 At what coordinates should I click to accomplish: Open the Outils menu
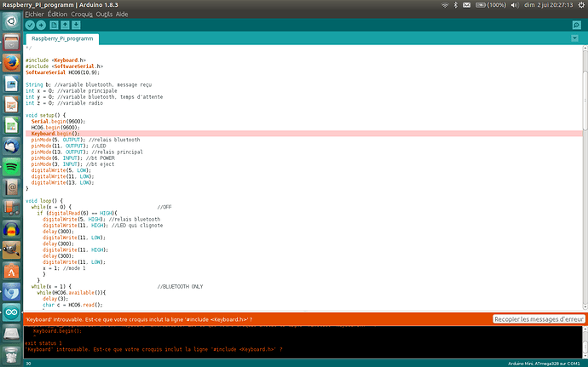104,14
